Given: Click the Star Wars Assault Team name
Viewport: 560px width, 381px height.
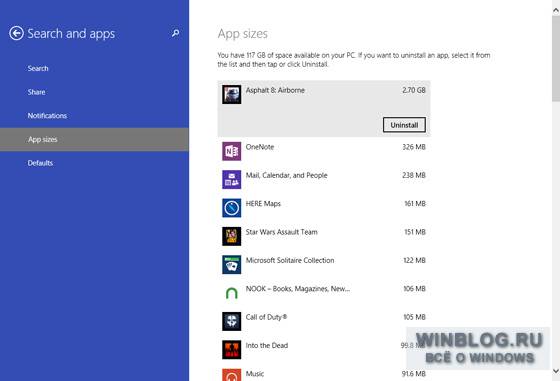Looking at the screenshot, I should (x=281, y=232).
